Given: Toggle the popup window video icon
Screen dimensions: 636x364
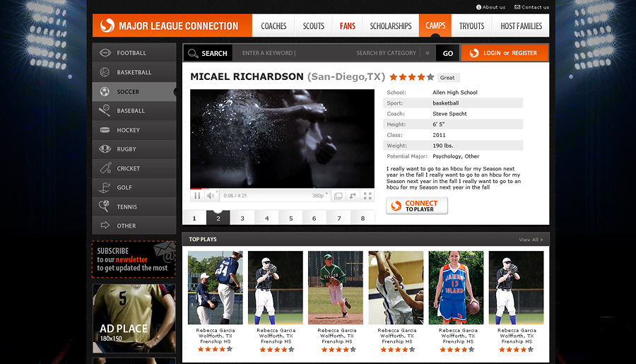Looking at the screenshot, I should click(x=338, y=196).
